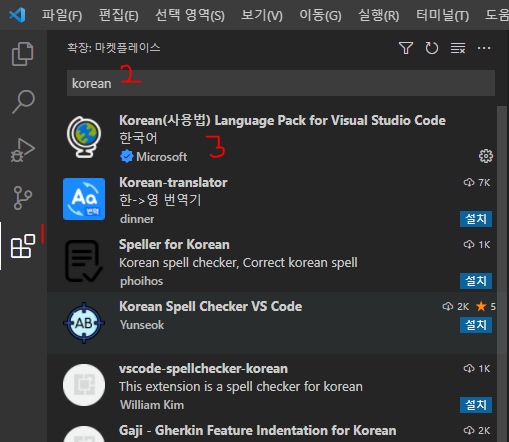The height and width of the screenshot is (442, 509).
Task: Click the Yunseok publisher name
Action: [x=142, y=325]
